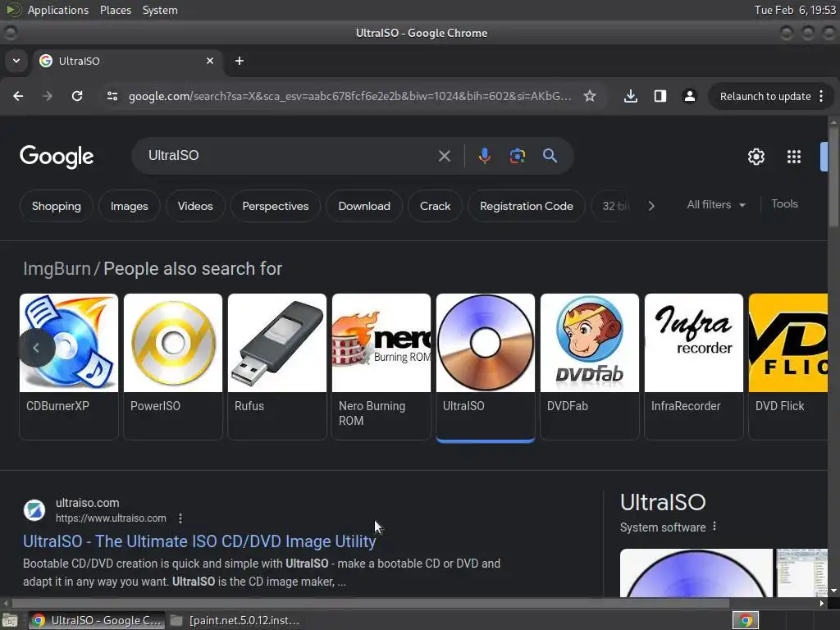Viewport: 840px width, 630px height.
Task: Open Chrome downloads icon
Action: pyautogui.click(x=631, y=96)
